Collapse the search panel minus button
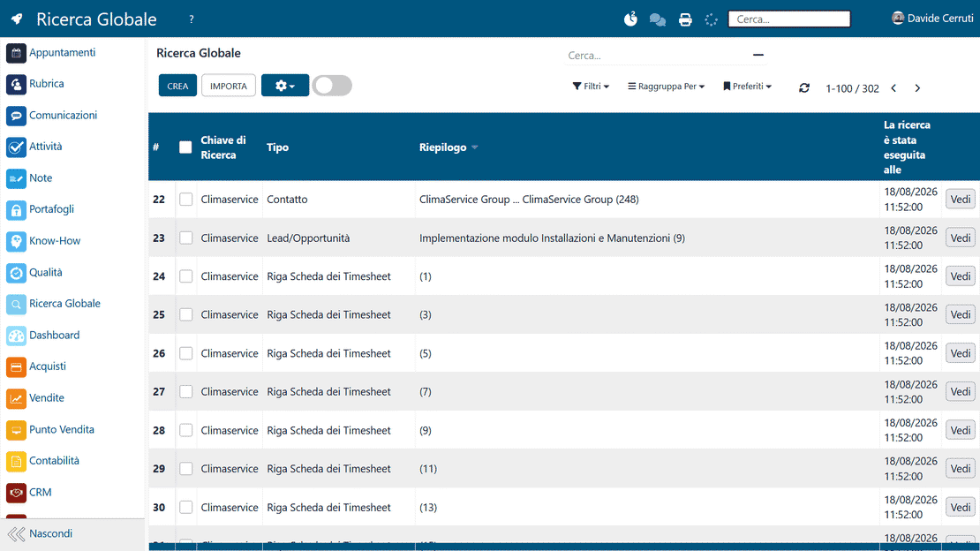Image resolution: width=980 pixels, height=551 pixels. pyautogui.click(x=758, y=55)
